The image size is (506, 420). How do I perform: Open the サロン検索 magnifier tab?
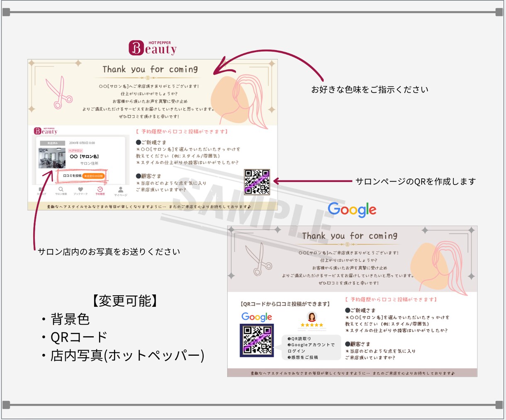point(61,191)
